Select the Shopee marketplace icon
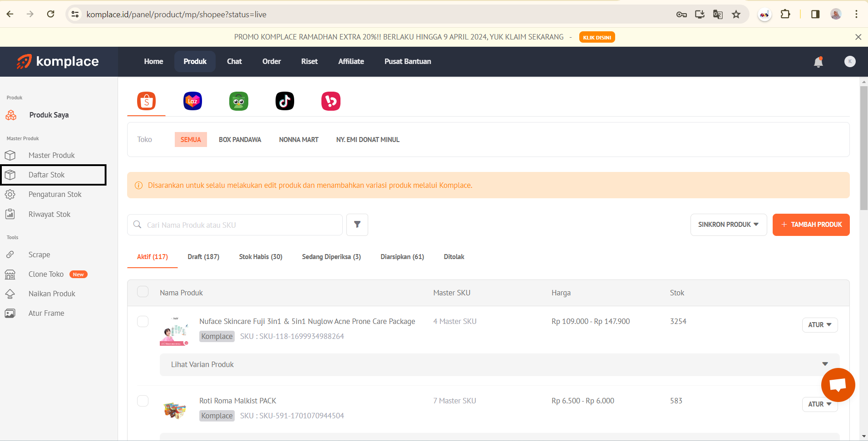The height and width of the screenshot is (441, 868). [x=146, y=101]
